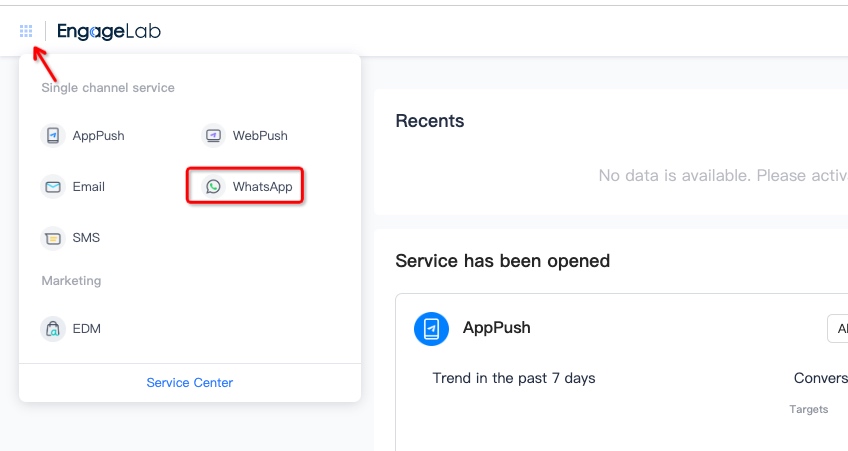The height and width of the screenshot is (451, 848).
Task: Choose the Email menu entry
Action: (x=89, y=187)
